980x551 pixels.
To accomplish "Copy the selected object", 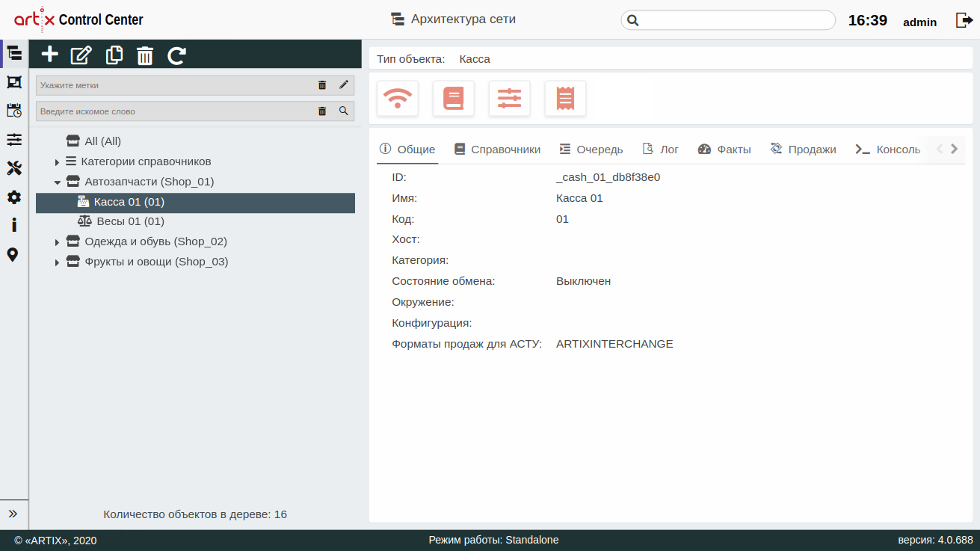I will coord(114,55).
